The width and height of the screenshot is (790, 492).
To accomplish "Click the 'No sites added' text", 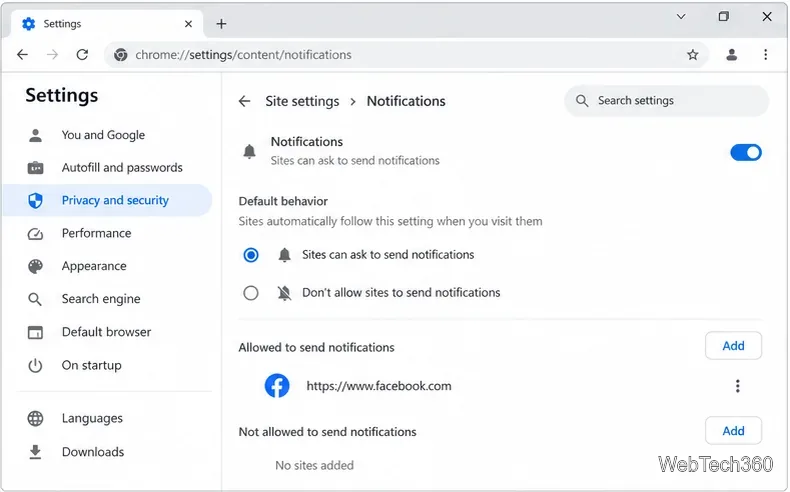I will tap(314, 465).
